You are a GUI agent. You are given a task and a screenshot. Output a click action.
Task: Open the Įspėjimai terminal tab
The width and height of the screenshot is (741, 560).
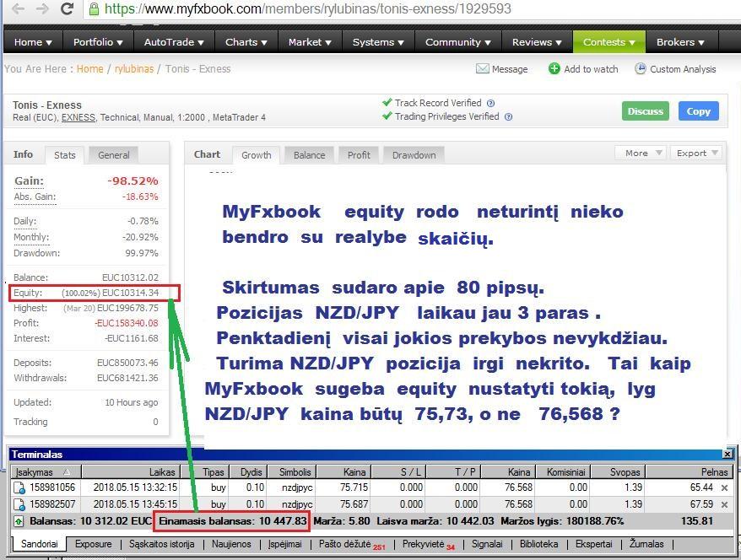[x=285, y=544]
